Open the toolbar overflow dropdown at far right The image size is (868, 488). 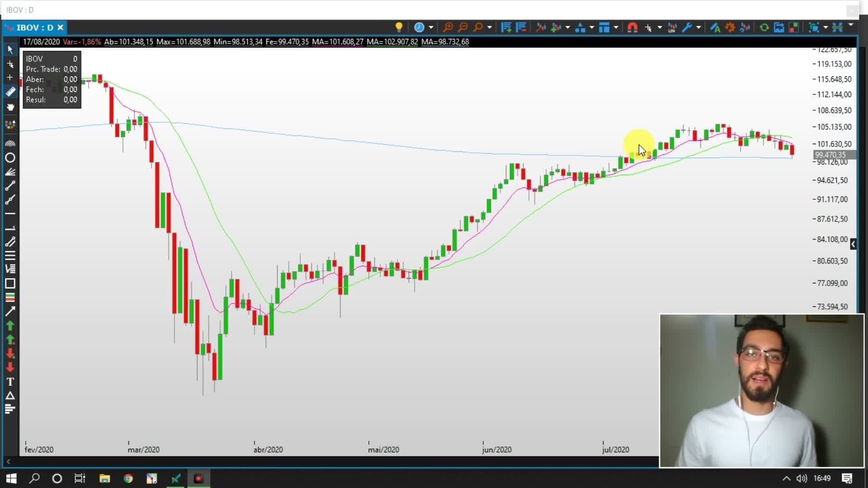[851, 24]
